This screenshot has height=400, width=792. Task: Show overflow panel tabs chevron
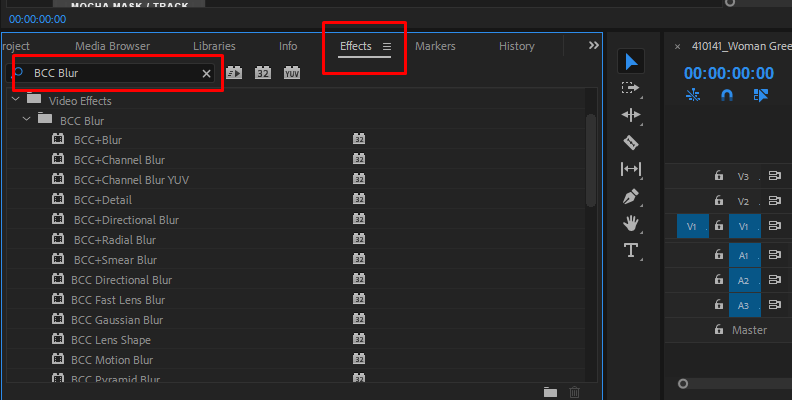(x=593, y=45)
